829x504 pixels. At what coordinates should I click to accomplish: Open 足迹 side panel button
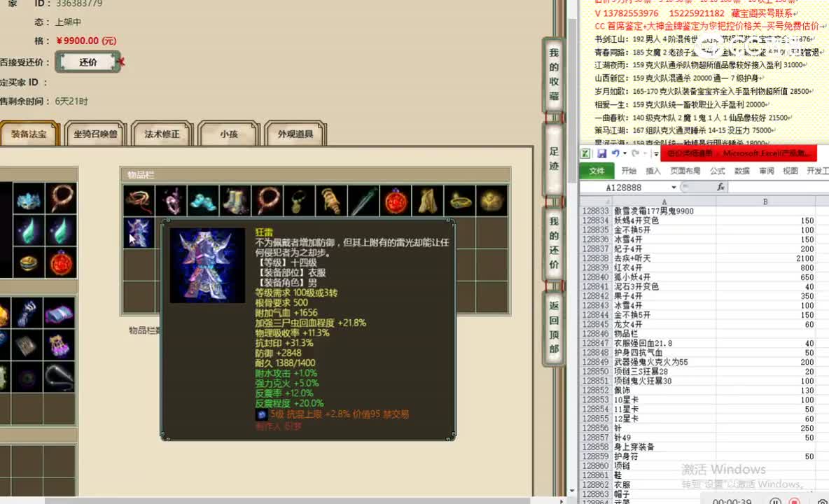554,159
